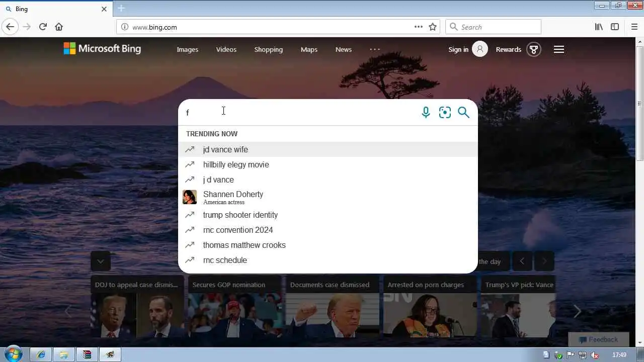The image size is (644, 362).
Task: Show previous image of the day arrow
Action: click(x=522, y=261)
